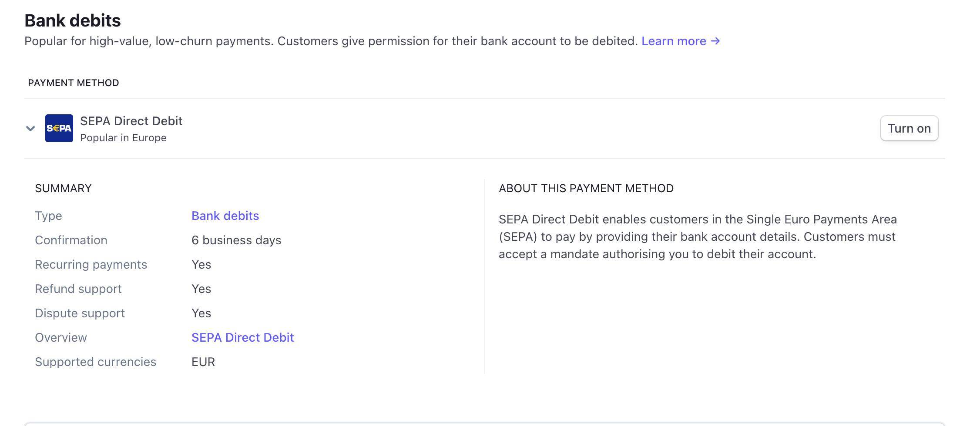Click the Dispute support label
980x426 pixels.
point(80,313)
